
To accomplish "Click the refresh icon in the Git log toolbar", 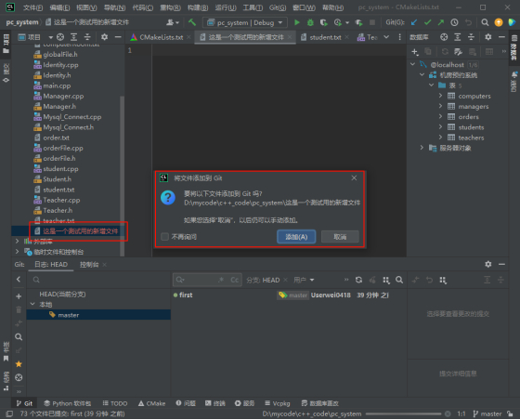I will click(x=358, y=281).
